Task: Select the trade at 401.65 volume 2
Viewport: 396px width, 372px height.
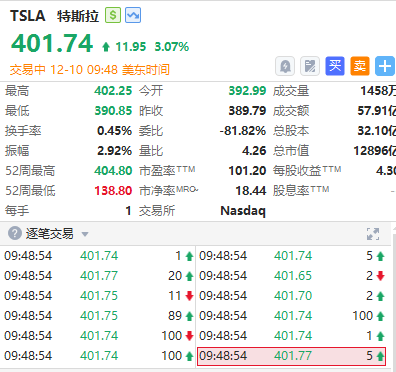Action: pyautogui.click(x=292, y=276)
